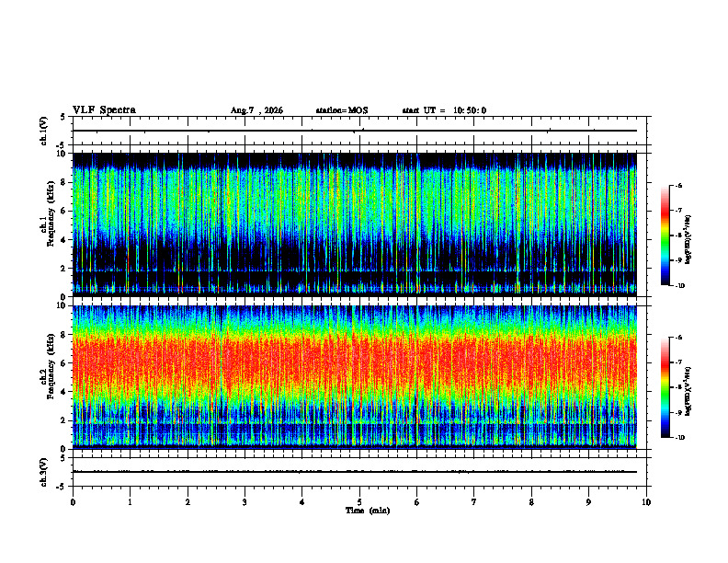
Task: Click time axis tick label "0"
Action: point(73,502)
